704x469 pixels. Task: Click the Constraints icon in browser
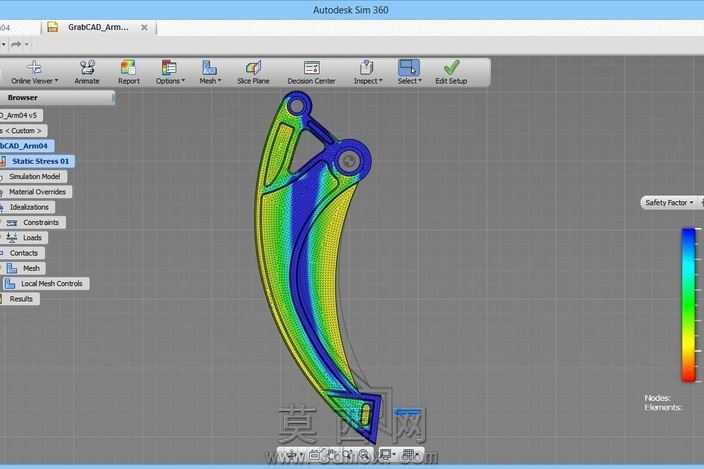tap(12, 223)
